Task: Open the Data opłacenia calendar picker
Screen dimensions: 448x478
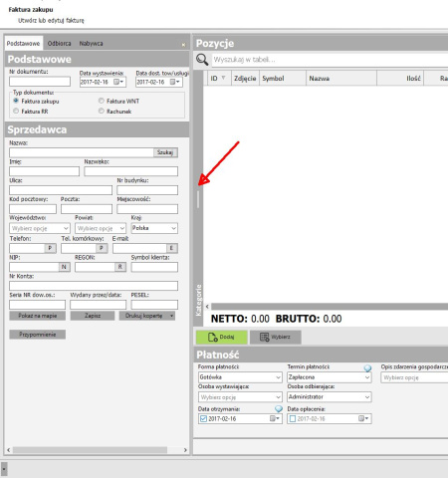Action: click(363, 418)
